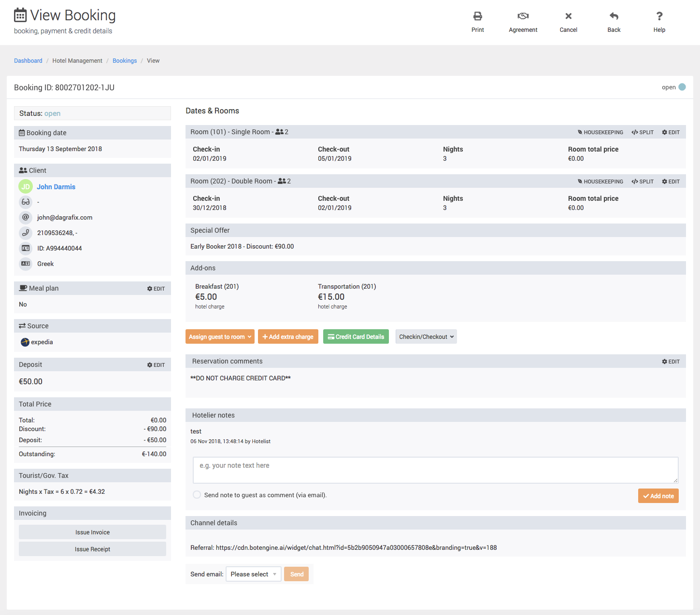Viewport: 700px width, 615px height.
Task: Click Housekeeping for Room 101
Action: (x=600, y=132)
